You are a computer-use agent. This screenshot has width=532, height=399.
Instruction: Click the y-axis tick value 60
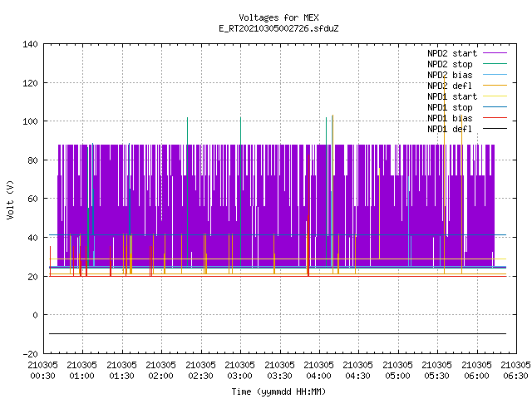pos(32,199)
